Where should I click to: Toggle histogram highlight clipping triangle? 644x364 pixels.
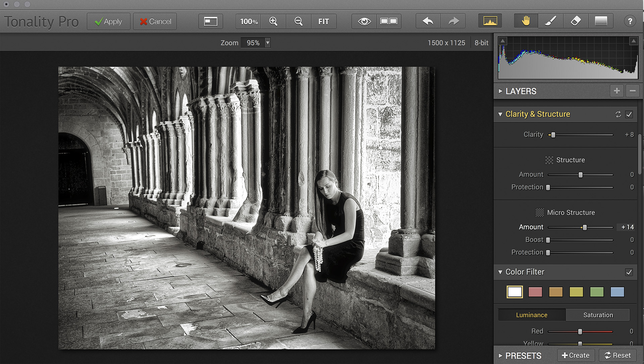click(x=633, y=41)
